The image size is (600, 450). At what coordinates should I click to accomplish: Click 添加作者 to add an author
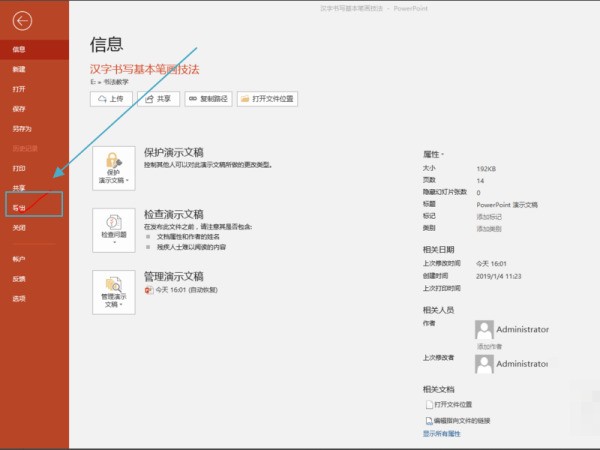489,347
